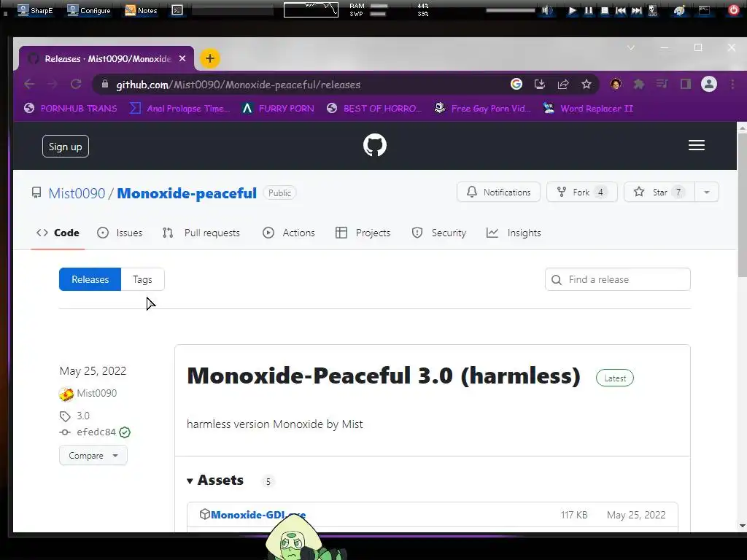
Task: Open the SharpE menu
Action: click(x=35, y=10)
